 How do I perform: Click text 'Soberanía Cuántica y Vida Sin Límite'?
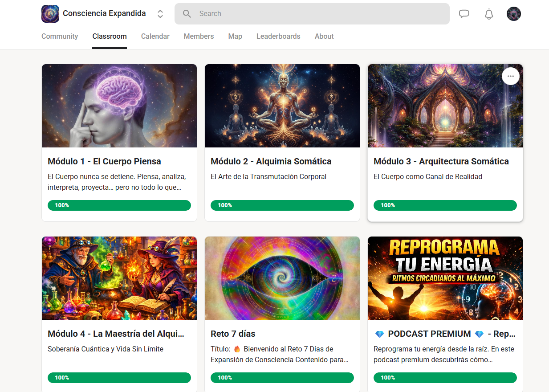coord(106,349)
